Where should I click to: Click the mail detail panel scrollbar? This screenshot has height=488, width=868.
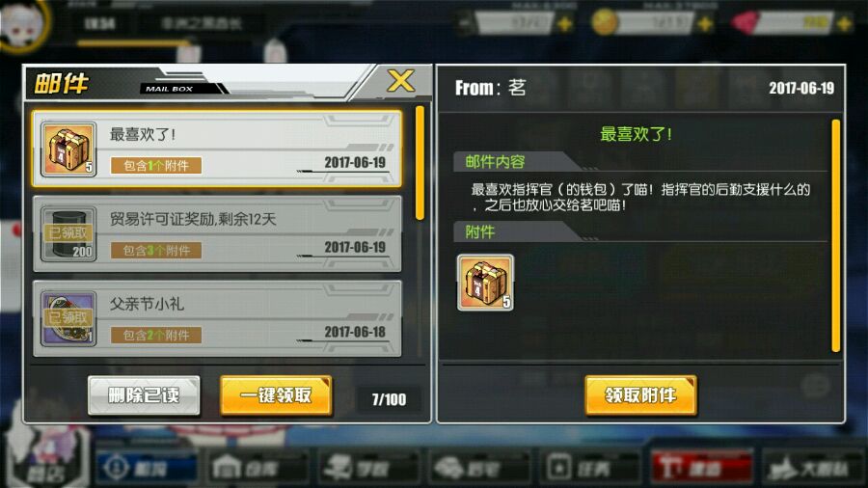(836, 235)
